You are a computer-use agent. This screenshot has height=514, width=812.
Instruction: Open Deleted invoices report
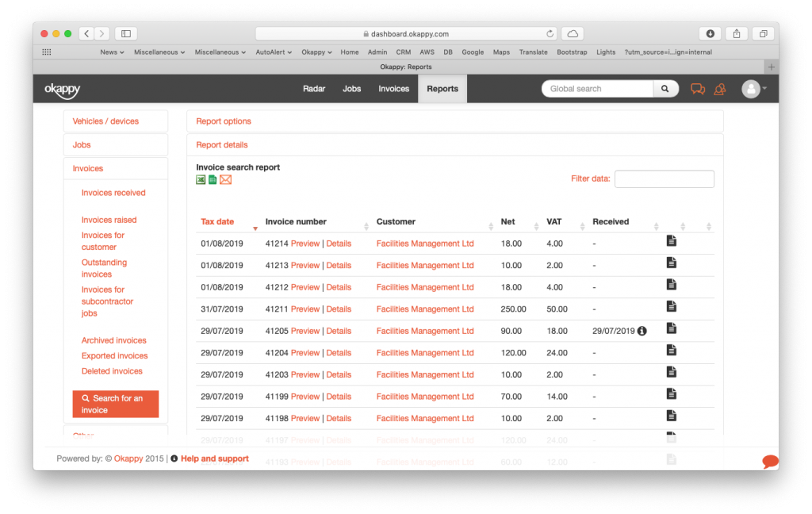[x=112, y=371]
